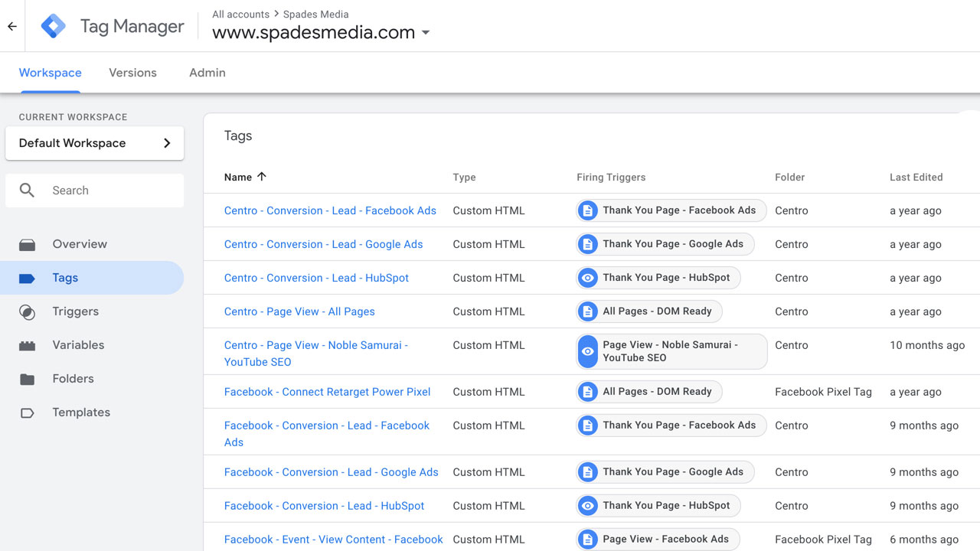The height and width of the screenshot is (551, 980).
Task: Click trigger icon in Facebook Lead Google Ads row
Action: [x=588, y=472]
